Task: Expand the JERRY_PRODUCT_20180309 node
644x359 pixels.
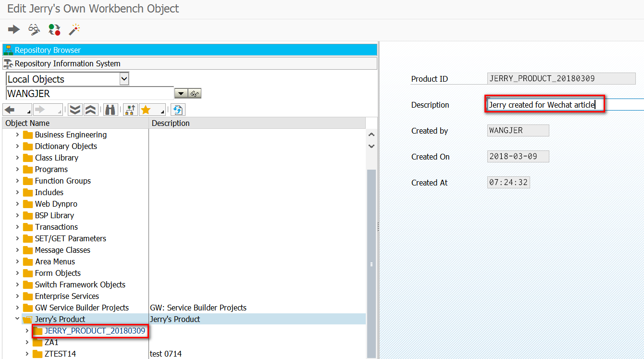Action: click(x=27, y=331)
